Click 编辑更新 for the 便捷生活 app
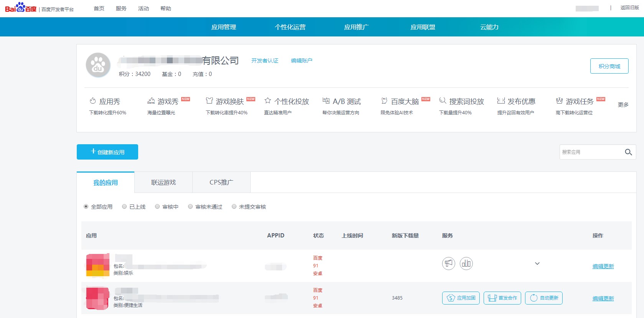The height and width of the screenshot is (318, 644). click(x=603, y=298)
